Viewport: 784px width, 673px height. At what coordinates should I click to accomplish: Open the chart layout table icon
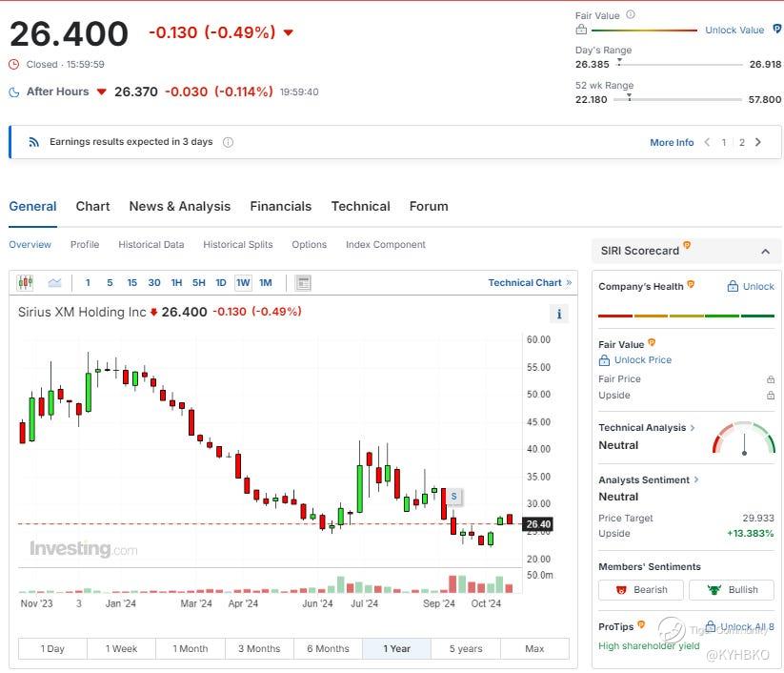point(303,283)
